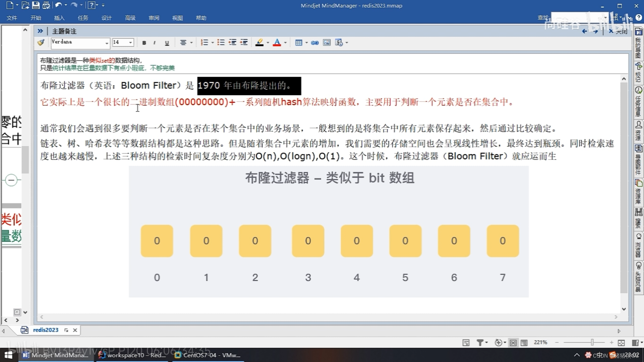This screenshot has height=362, width=644.
Task: Click the format painter brush icon
Action: [x=41, y=43]
